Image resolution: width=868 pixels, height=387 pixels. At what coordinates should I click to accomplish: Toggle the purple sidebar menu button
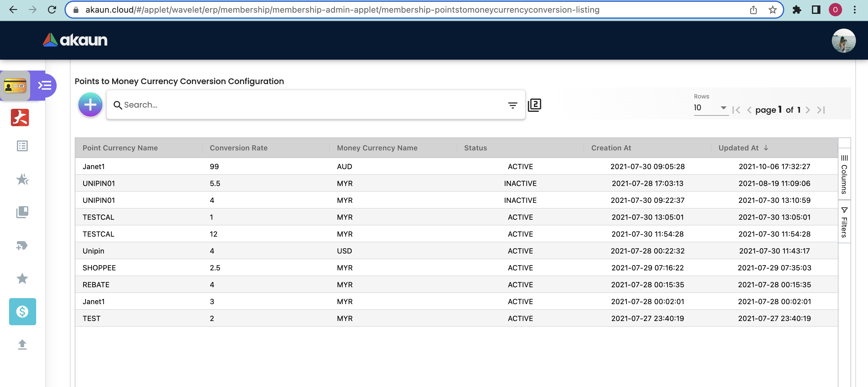[45, 86]
